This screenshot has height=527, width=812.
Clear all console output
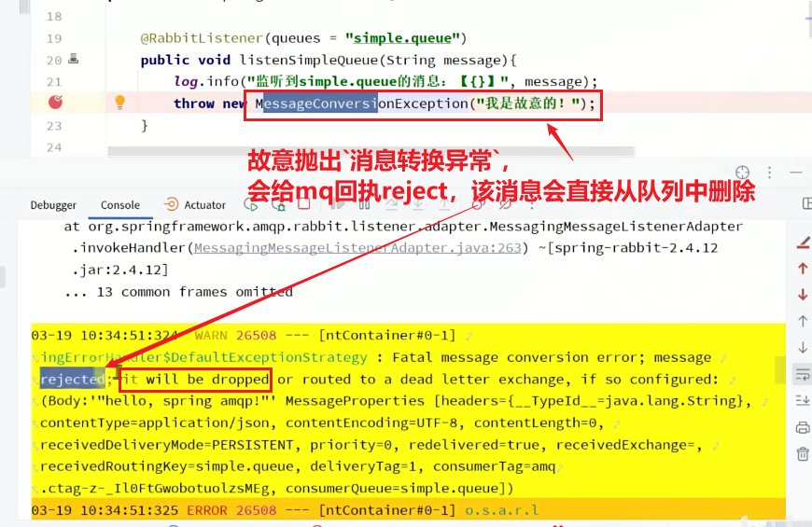click(803, 454)
